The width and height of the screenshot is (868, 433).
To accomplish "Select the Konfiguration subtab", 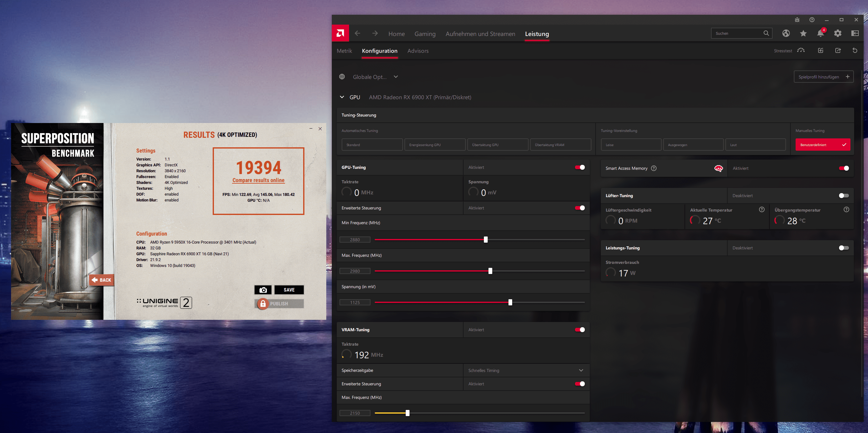I will [380, 51].
